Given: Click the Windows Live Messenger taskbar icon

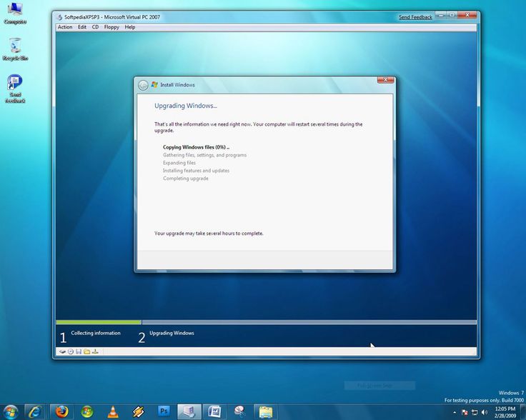Looking at the screenshot, I should pyautogui.click(x=87, y=411).
